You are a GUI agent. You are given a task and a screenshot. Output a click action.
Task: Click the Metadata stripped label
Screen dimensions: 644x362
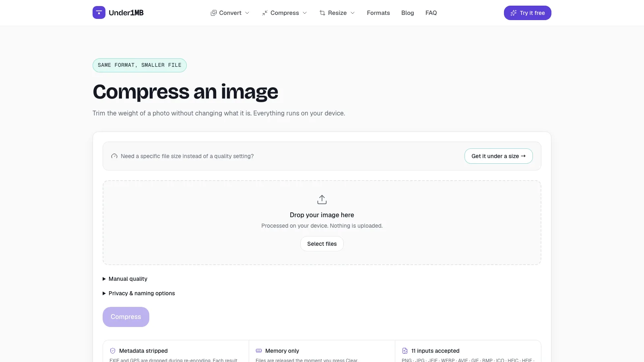pos(143,351)
